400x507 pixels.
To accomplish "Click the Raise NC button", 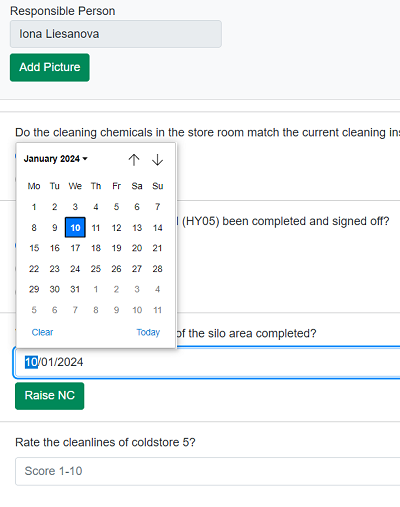I will pyautogui.click(x=50, y=396).
